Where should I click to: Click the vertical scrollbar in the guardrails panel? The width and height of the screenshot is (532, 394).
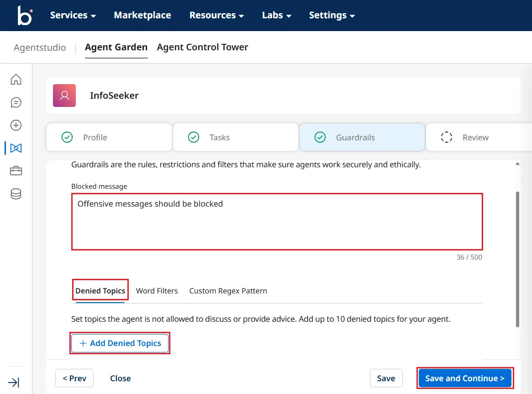517,259
